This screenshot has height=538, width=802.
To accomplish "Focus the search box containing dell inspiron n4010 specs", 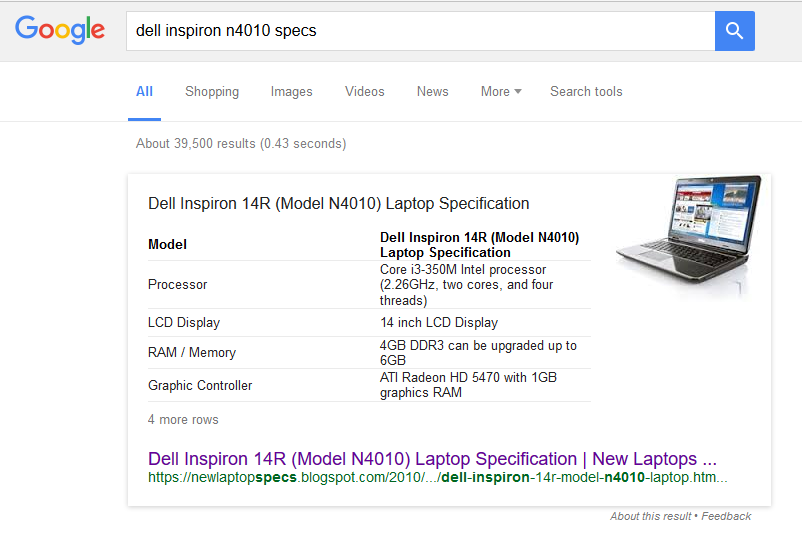I will click(x=420, y=31).
